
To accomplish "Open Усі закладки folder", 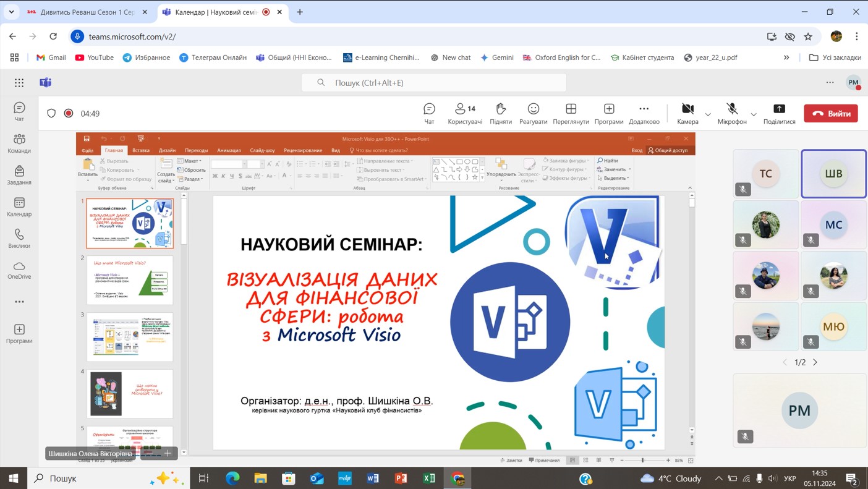I will click(x=835, y=57).
